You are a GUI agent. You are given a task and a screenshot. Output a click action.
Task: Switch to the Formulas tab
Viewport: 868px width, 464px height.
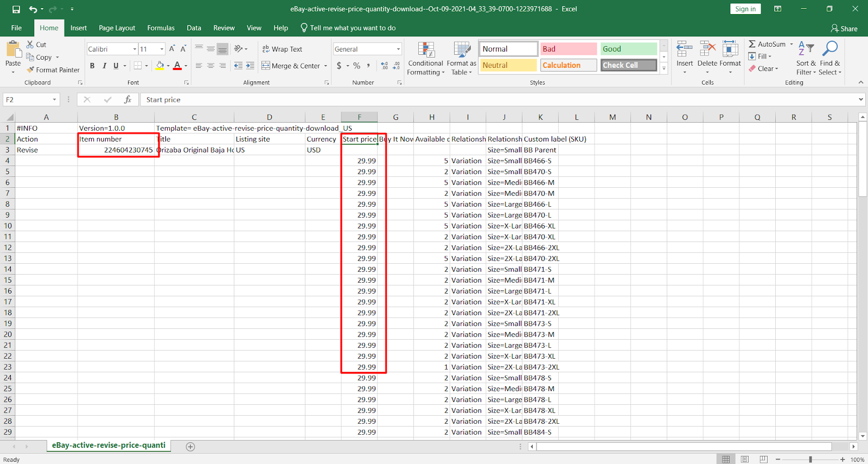tap(161, 28)
